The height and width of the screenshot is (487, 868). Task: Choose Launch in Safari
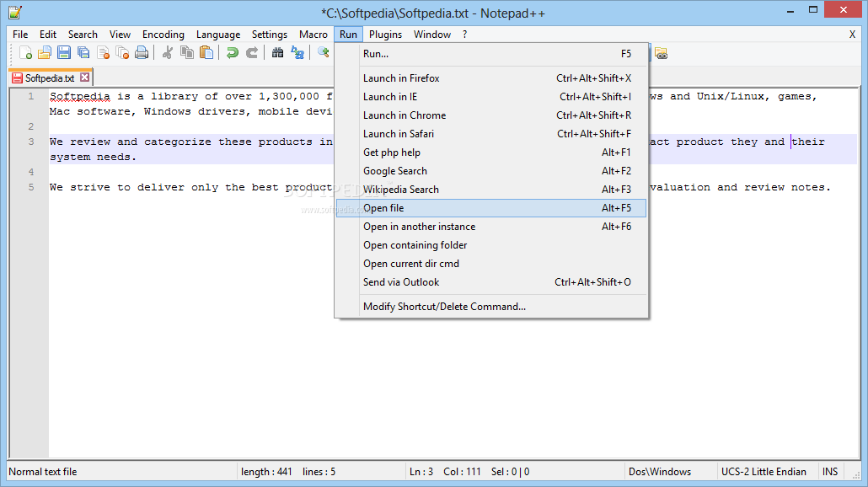[x=491, y=134]
